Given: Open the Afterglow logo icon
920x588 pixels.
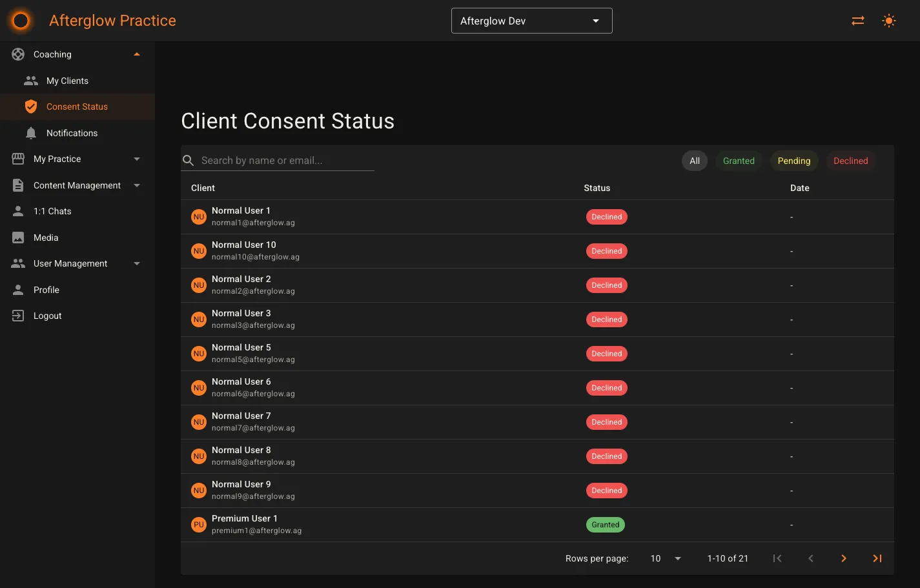Looking at the screenshot, I should tap(20, 20).
